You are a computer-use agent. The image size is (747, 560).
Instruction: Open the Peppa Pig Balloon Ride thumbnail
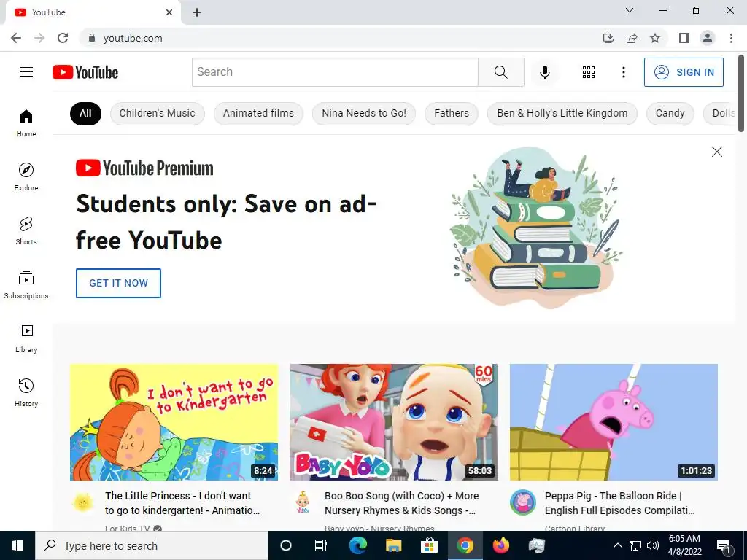coord(614,422)
